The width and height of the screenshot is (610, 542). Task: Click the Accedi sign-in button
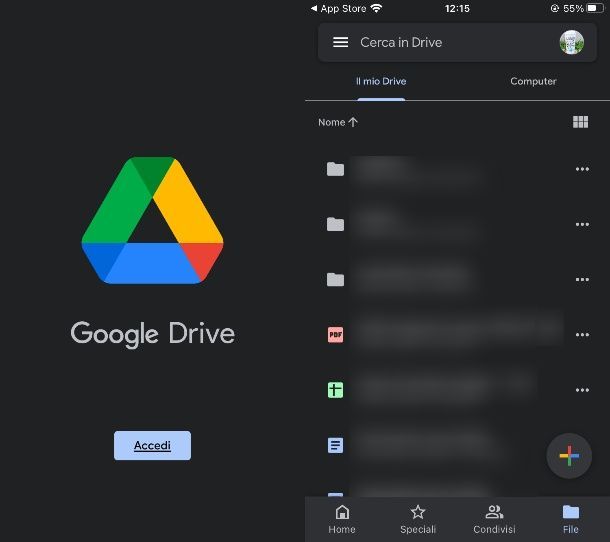152,445
